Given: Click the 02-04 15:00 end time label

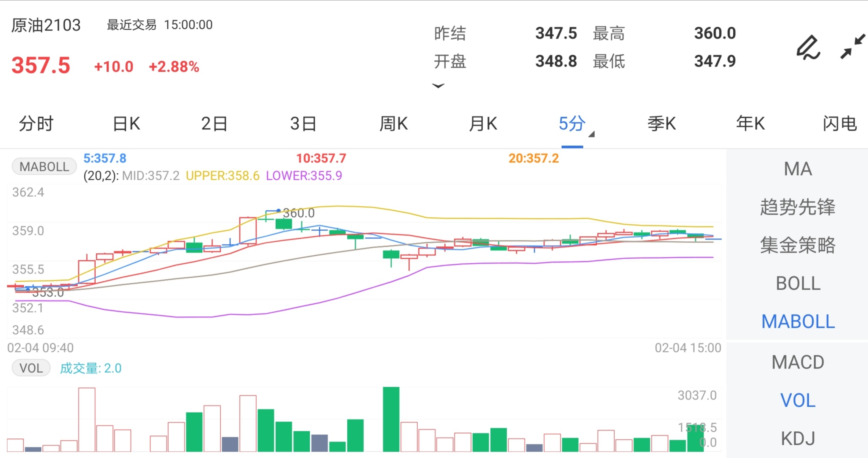Looking at the screenshot, I should coord(688,348).
